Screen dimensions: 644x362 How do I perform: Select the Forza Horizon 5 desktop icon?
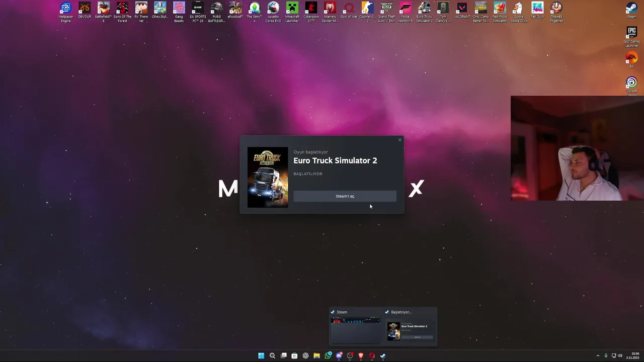tap(405, 12)
